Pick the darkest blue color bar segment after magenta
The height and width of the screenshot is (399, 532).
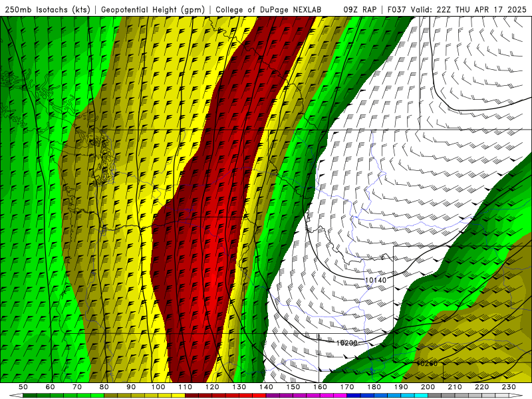coord(354,396)
